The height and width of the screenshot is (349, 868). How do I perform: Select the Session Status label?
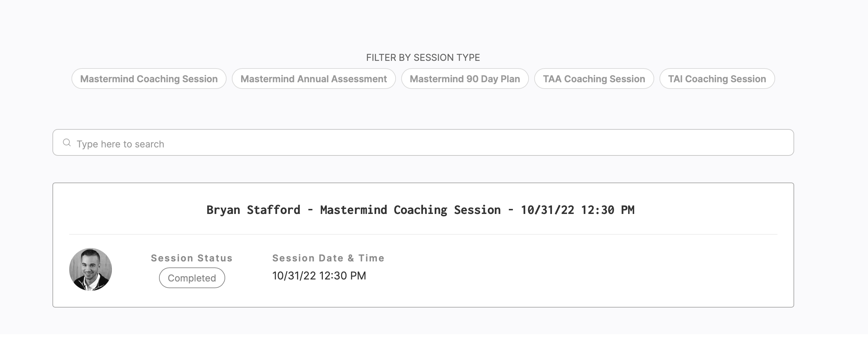point(192,258)
